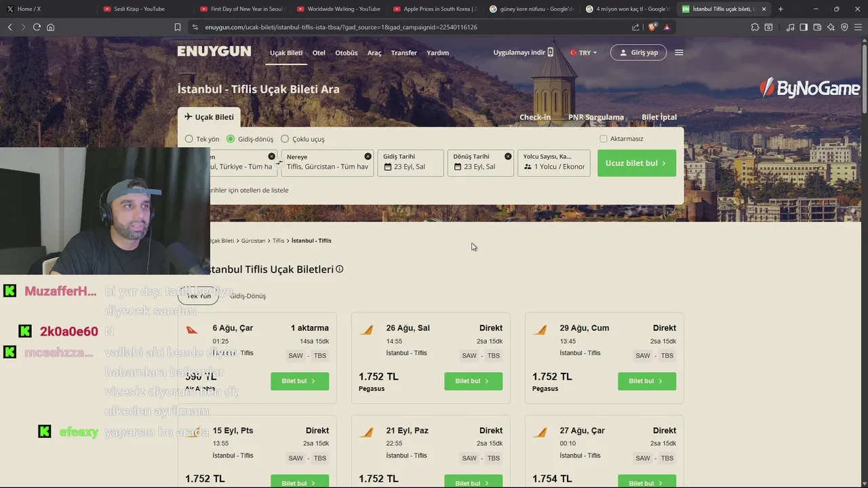The image size is (868, 488).
Task: Reload the current page
Action: pyautogui.click(x=37, y=27)
